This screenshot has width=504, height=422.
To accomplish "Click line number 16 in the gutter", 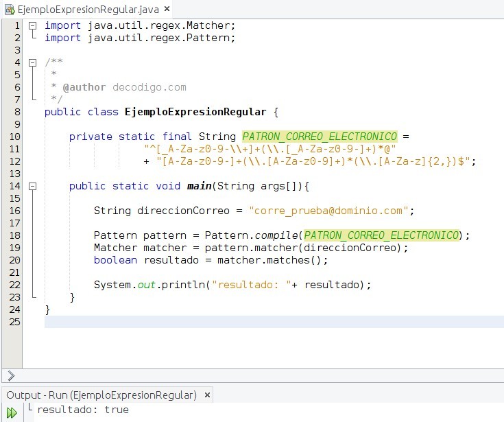I will 15,211.
